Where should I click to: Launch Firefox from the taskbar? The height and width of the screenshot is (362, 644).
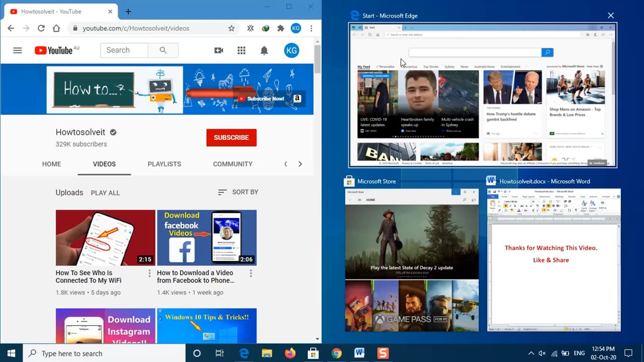[x=290, y=353]
